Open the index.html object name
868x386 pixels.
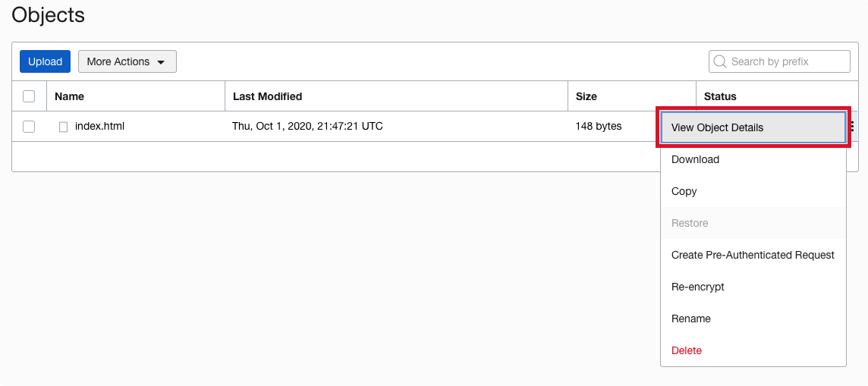pyautogui.click(x=99, y=127)
